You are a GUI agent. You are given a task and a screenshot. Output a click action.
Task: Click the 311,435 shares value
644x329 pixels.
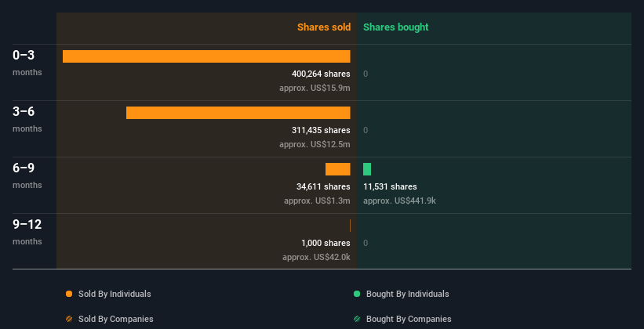point(321,130)
